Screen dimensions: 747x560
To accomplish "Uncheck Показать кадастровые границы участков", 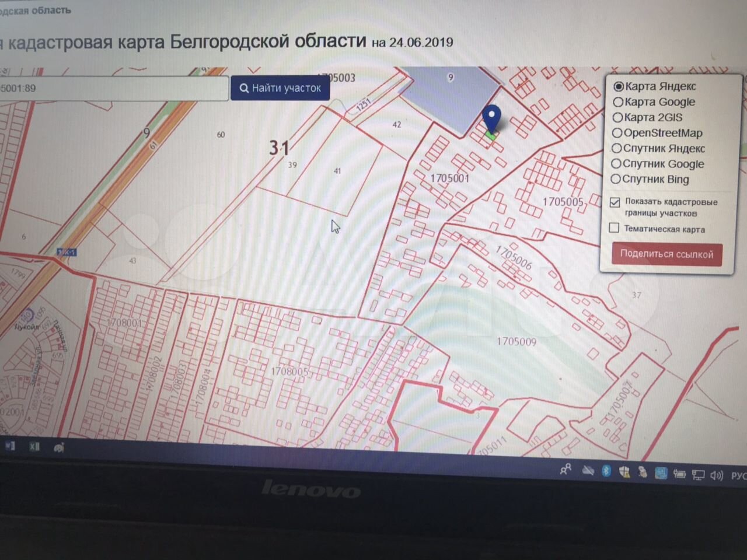I will pyautogui.click(x=615, y=202).
